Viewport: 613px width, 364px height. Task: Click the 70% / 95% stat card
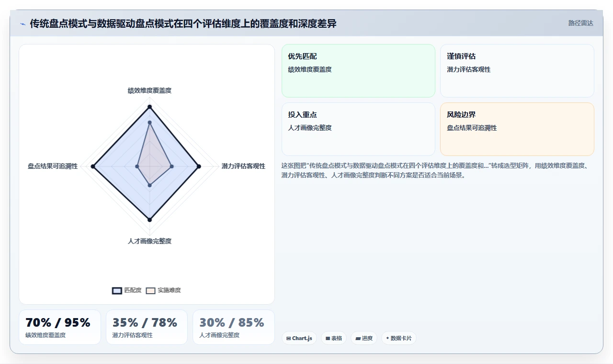60,327
